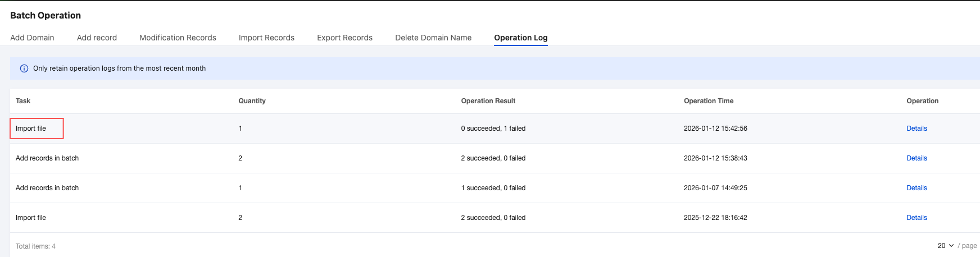Switch to the Add Domain tab
Screen dimensions: 980x257
[x=32, y=38]
